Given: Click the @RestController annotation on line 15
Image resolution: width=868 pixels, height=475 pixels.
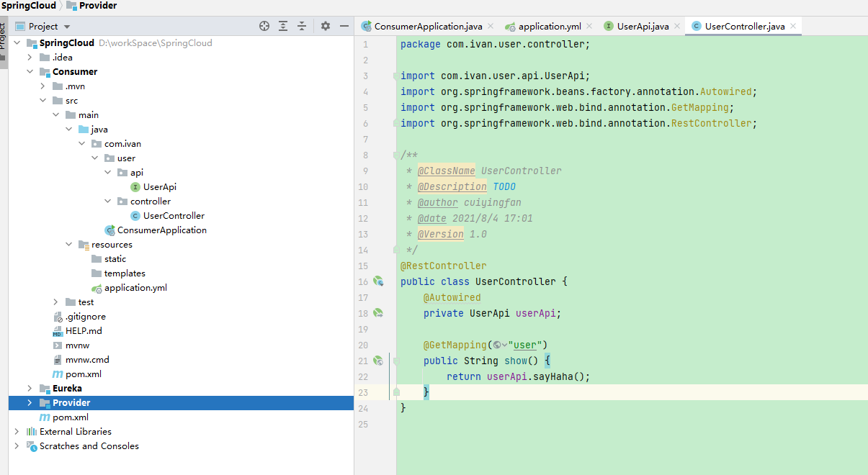Looking at the screenshot, I should tap(444, 266).
